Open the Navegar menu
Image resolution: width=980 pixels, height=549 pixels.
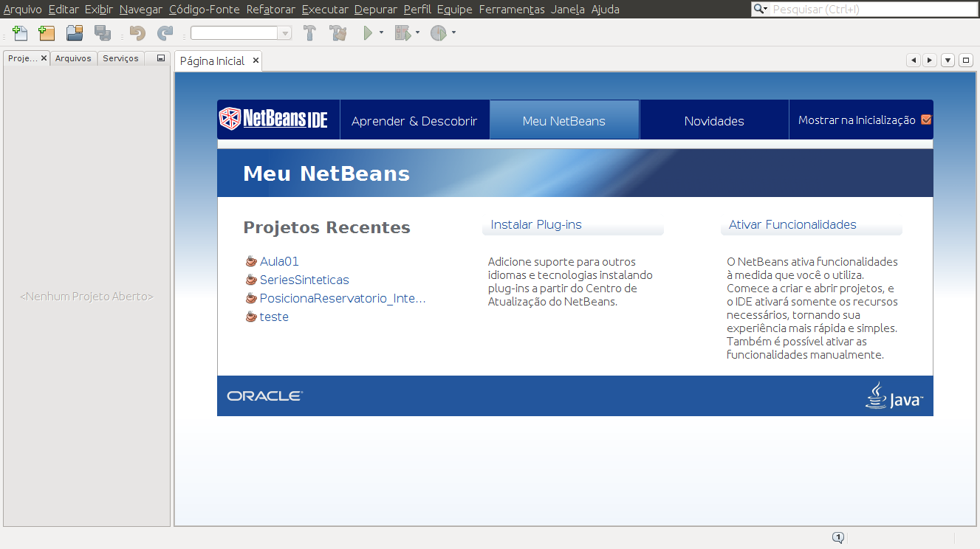tap(141, 10)
